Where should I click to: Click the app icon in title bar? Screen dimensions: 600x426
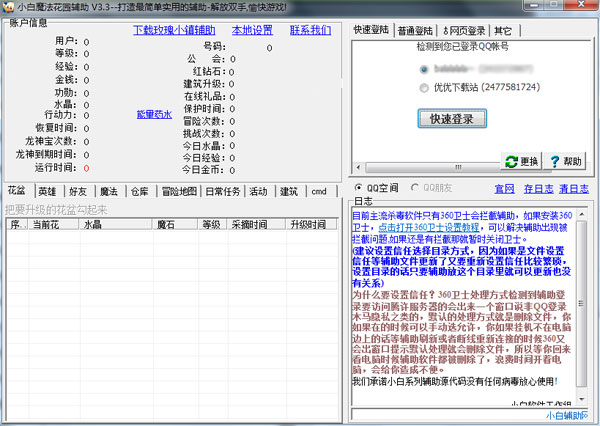click(x=8, y=7)
